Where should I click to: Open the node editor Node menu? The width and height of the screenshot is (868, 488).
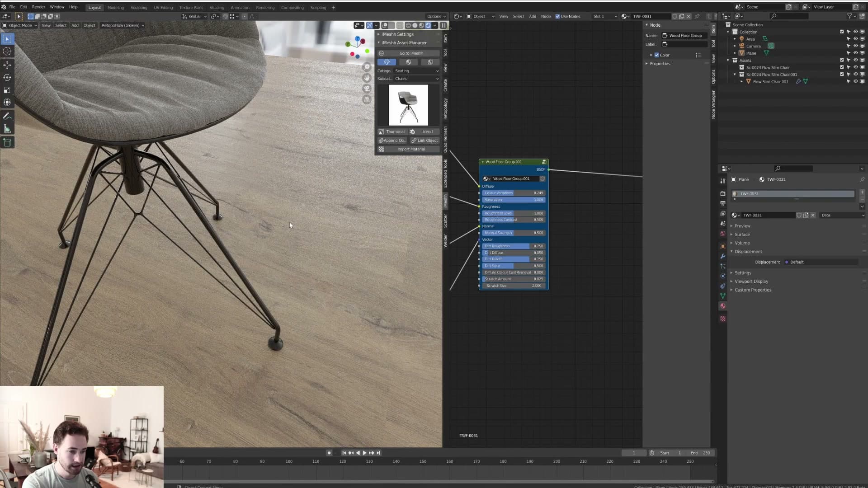(546, 16)
